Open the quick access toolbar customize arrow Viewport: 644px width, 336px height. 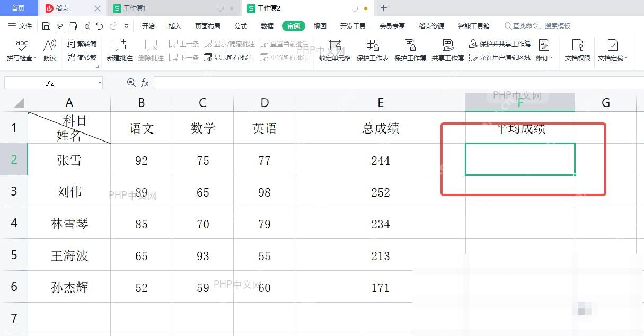(126, 26)
